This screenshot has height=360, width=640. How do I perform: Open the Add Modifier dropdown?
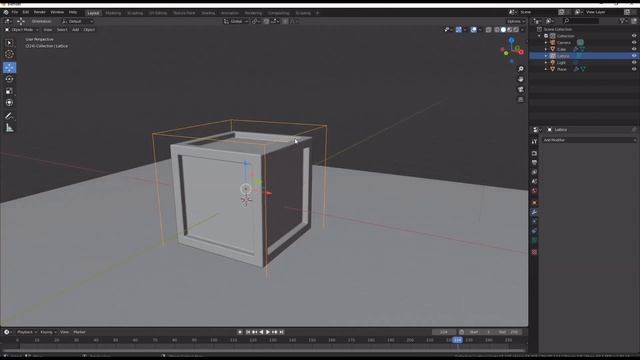tap(589, 140)
